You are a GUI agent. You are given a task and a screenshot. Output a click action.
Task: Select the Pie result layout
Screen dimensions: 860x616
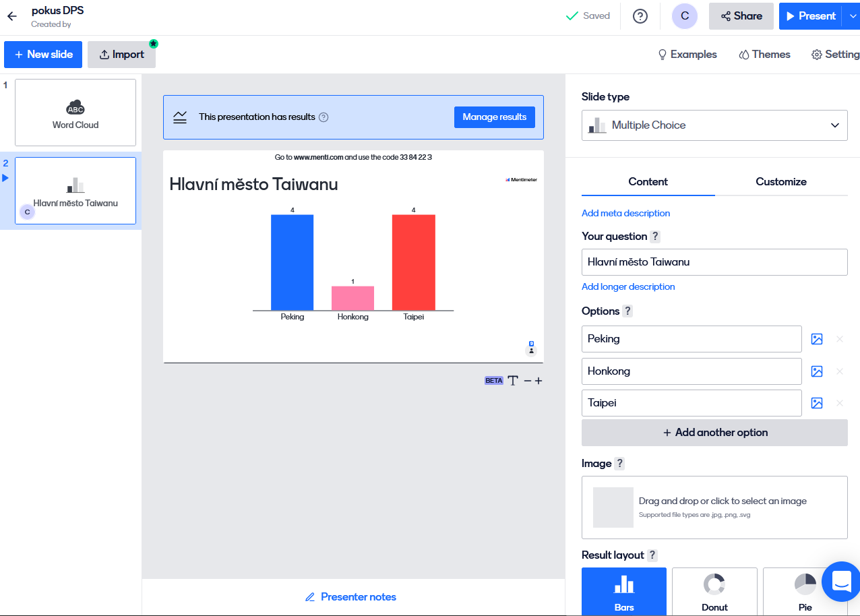[805, 591]
